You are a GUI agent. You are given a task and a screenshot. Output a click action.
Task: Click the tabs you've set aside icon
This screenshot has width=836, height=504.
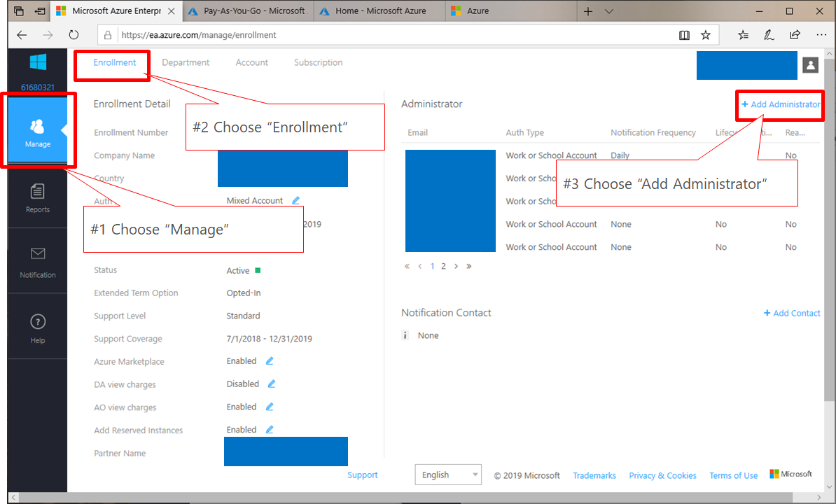19,11
